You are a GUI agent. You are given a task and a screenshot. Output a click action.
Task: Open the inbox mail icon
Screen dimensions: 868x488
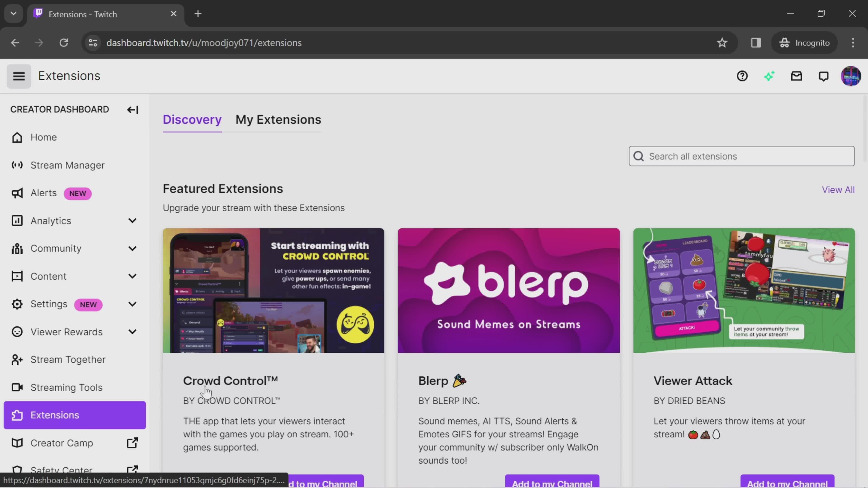[x=797, y=76]
